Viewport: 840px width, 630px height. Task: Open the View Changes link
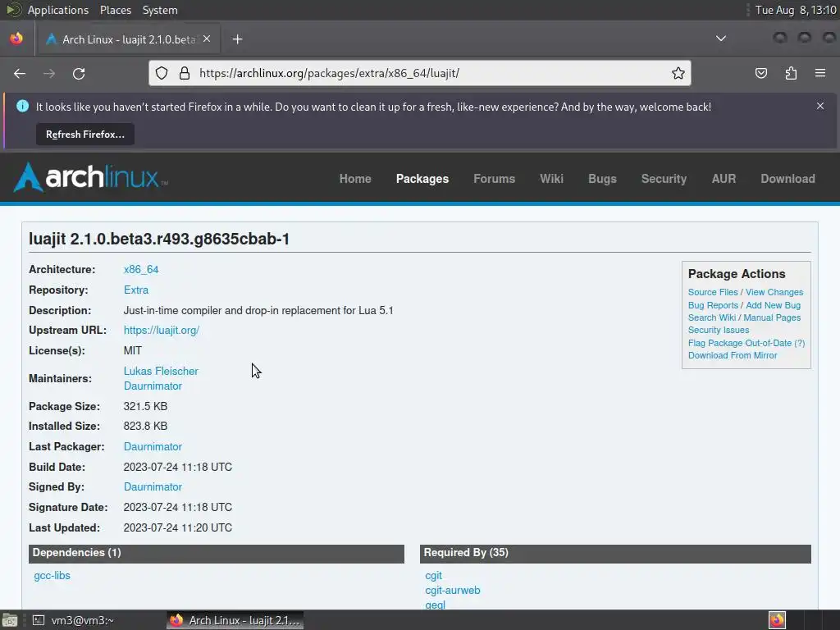point(774,292)
